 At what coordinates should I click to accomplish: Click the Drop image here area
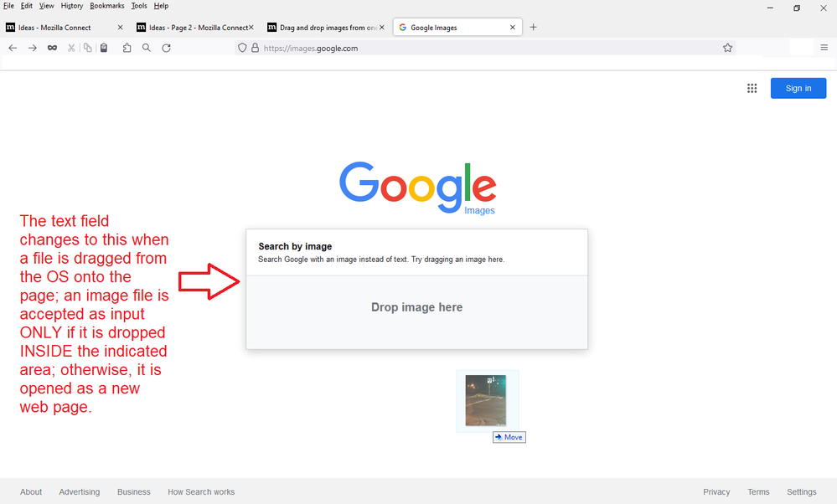(x=416, y=308)
